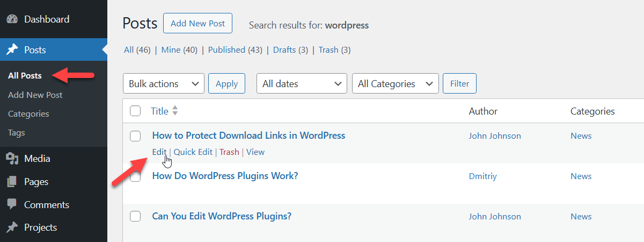Click the Title column sort arrows
The height and width of the screenshot is (242, 644).
coord(175,111)
